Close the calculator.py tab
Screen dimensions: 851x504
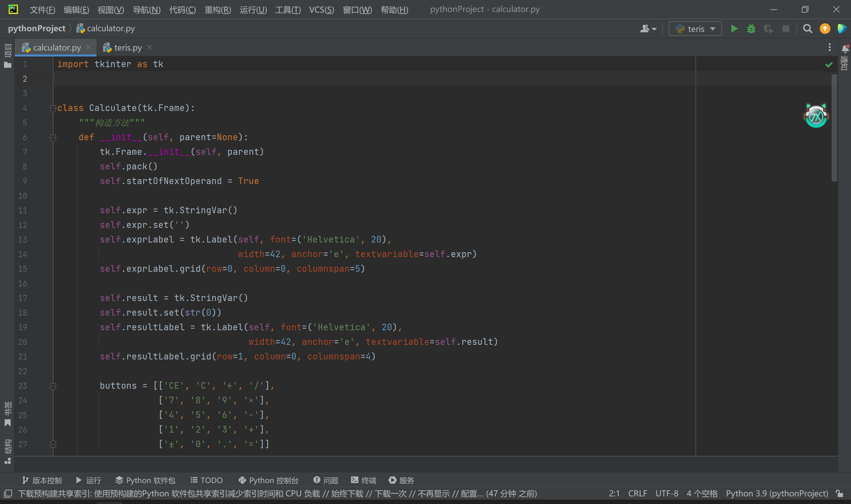[88, 47]
